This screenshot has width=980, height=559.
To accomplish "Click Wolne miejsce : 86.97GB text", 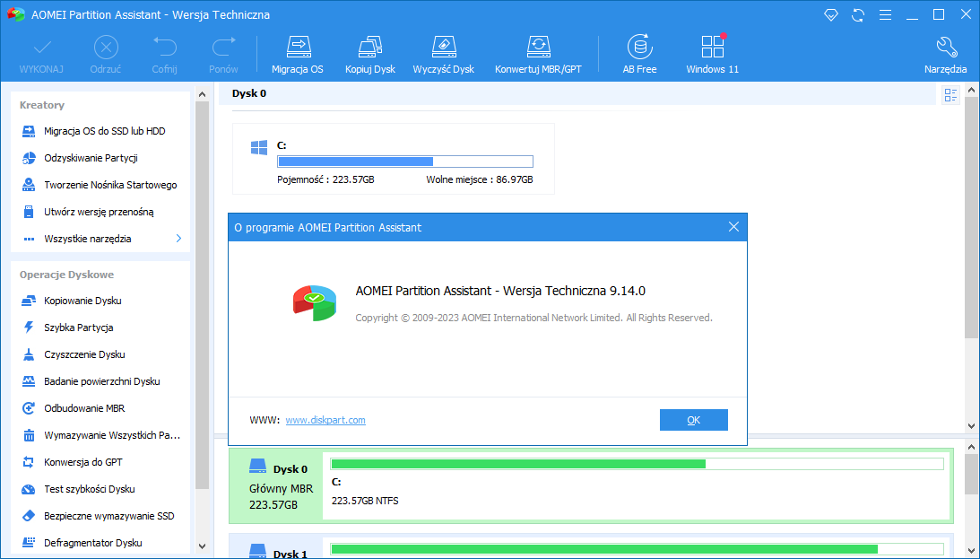I will [480, 179].
